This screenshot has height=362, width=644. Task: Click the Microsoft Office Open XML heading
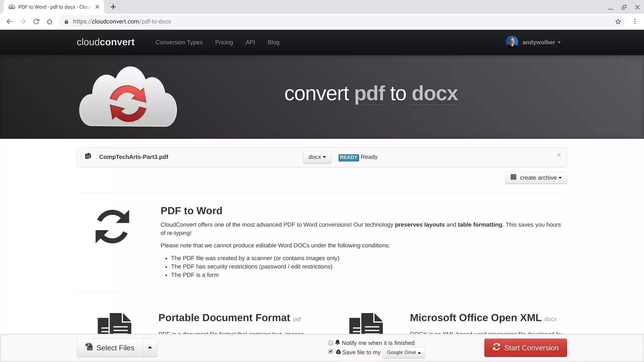[475, 318]
